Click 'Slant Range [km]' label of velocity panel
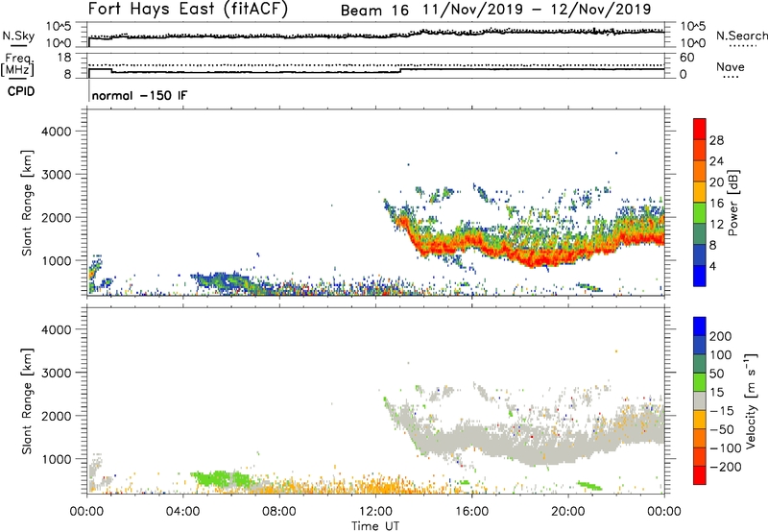The image size is (768, 532). [x=27, y=401]
